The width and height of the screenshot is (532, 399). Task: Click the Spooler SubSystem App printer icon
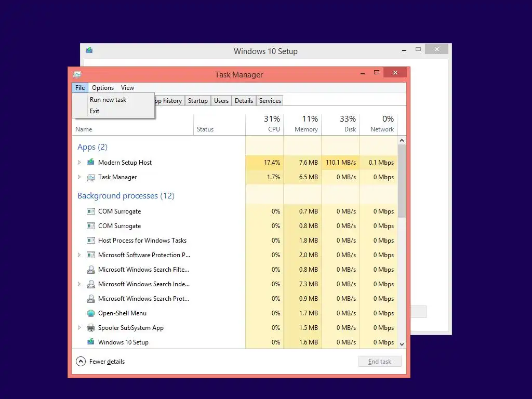tap(90, 328)
